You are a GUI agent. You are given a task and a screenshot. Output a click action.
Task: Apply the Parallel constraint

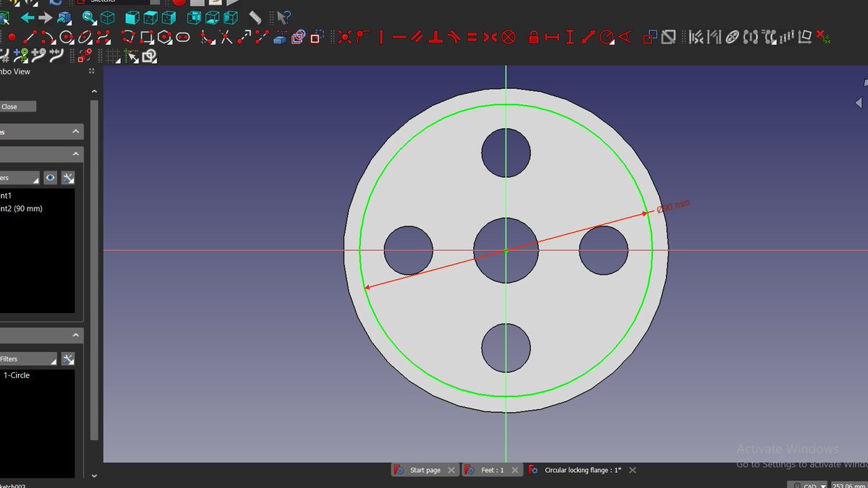click(x=417, y=37)
